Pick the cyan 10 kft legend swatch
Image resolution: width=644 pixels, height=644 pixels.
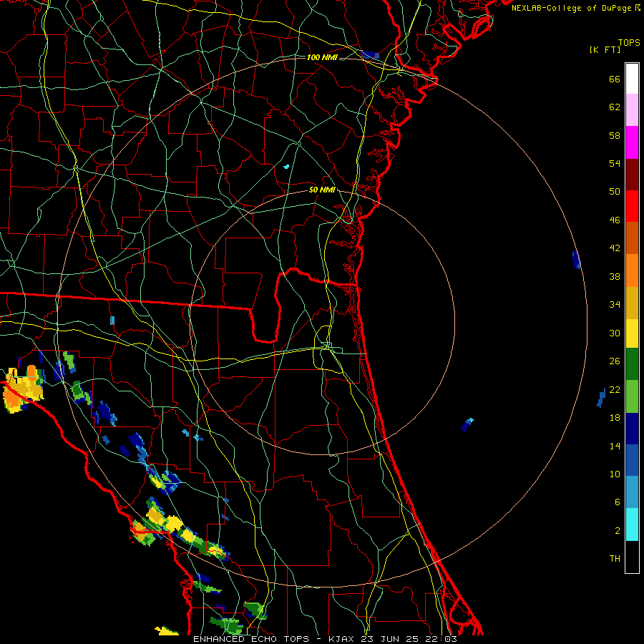click(x=632, y=525)
